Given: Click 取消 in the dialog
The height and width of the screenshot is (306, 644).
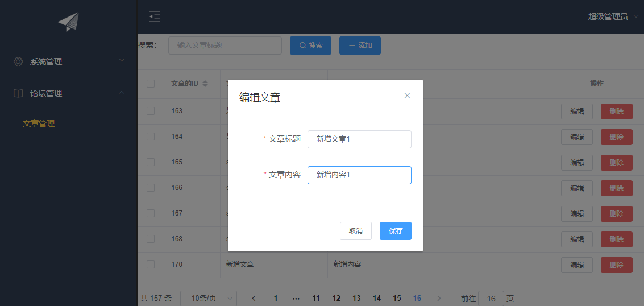Looking at the screenshot, I should point(356,231).
